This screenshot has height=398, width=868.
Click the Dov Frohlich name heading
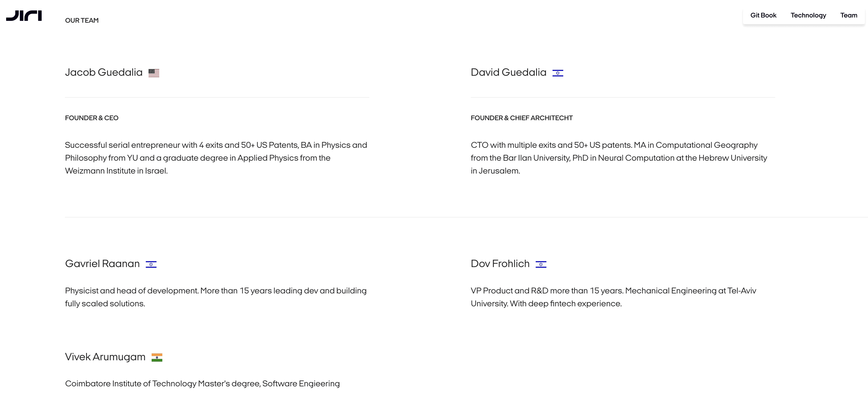[500, 263]
